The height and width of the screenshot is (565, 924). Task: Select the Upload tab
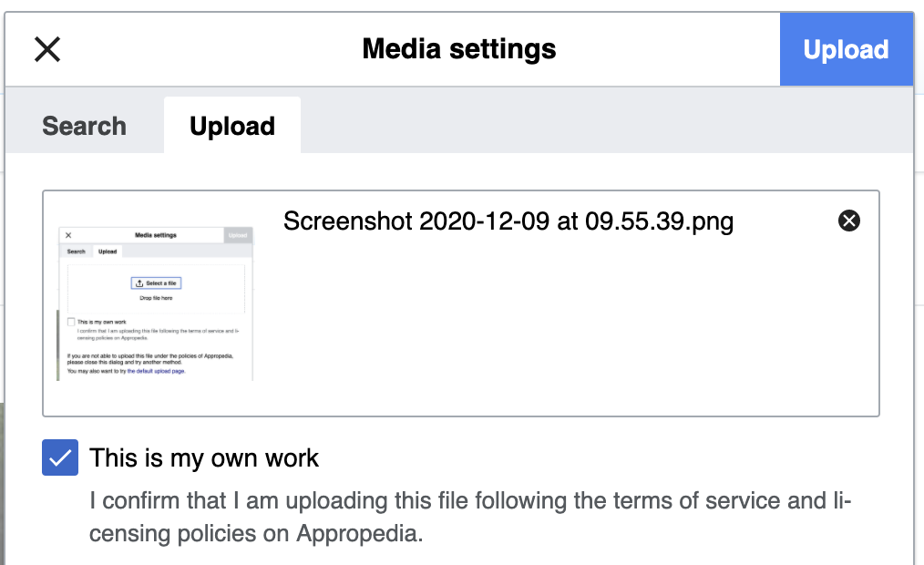[x=232, y=126]
